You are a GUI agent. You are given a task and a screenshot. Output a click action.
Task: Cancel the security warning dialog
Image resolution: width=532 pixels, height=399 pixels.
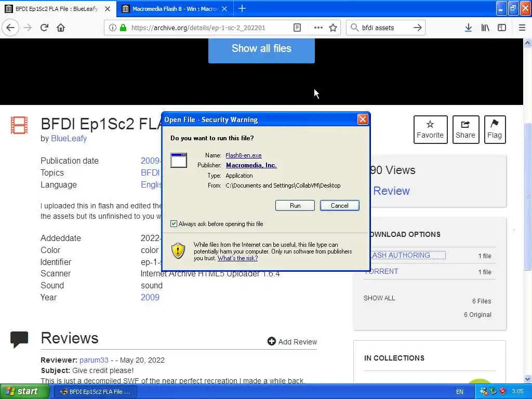[x=340, y=206]
